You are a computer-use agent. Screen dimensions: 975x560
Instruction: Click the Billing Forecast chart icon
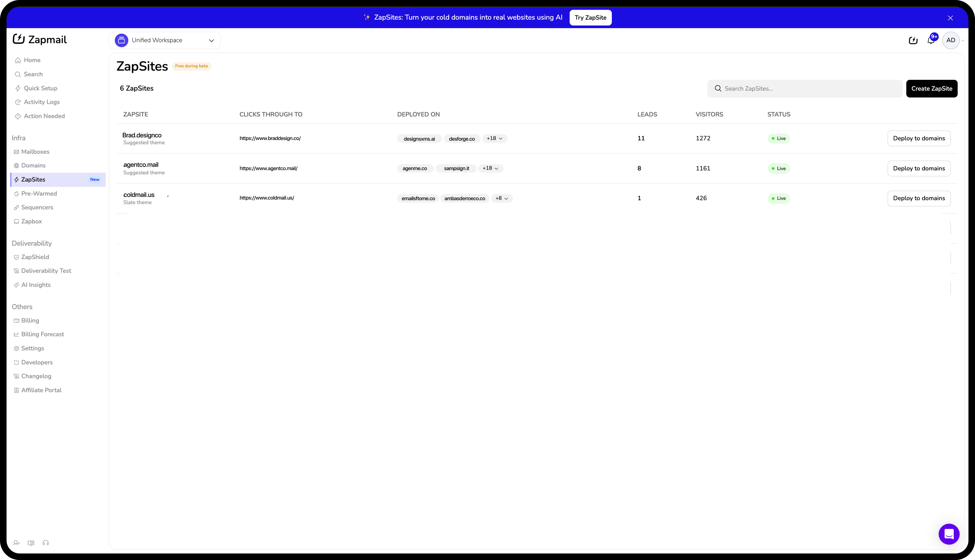17,335
